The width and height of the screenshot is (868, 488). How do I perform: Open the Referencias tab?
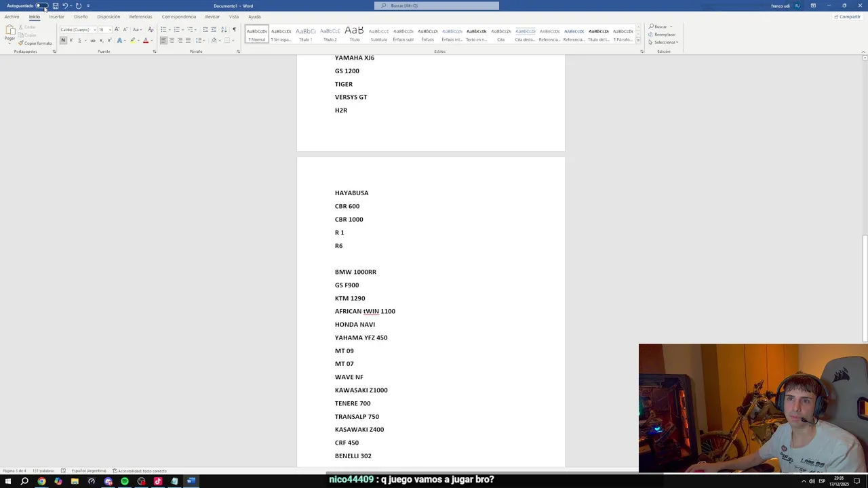tap(140, 17)
